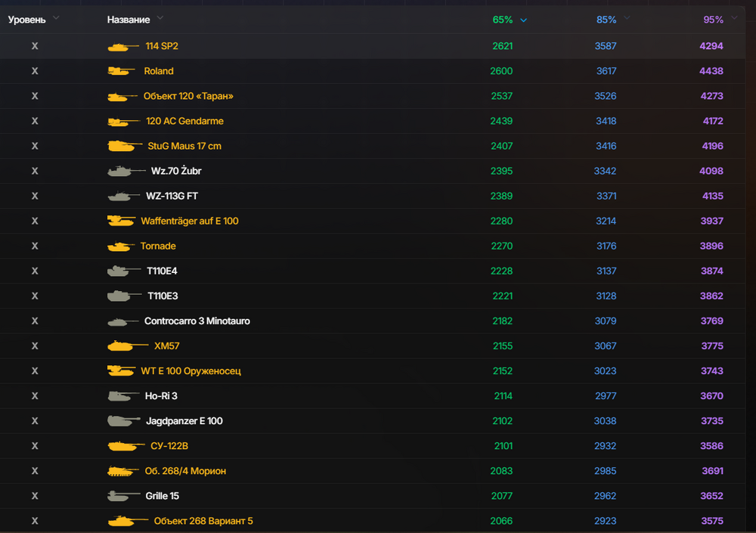Image resolution: width=756 pixels, height=533 pixels.
Task: Click the 3079 value for Controcarro 3 Minotauro
Action: coord(605,321)
